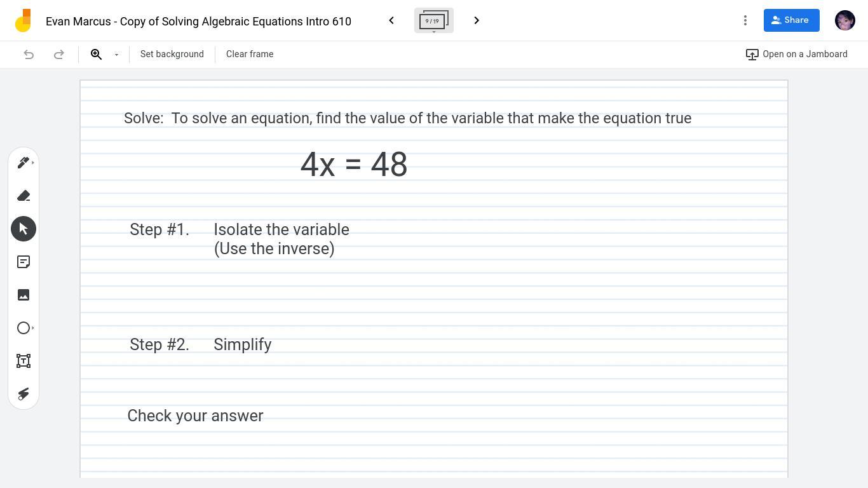Expand the zoom level dropdown arrow
Screen dimensions: 868x488
[x=116, y=55]
